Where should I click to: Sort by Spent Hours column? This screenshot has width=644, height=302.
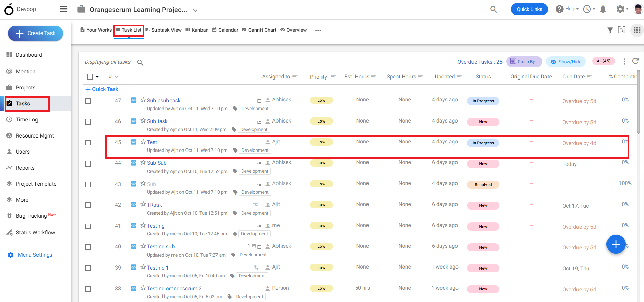click(421, 77)
